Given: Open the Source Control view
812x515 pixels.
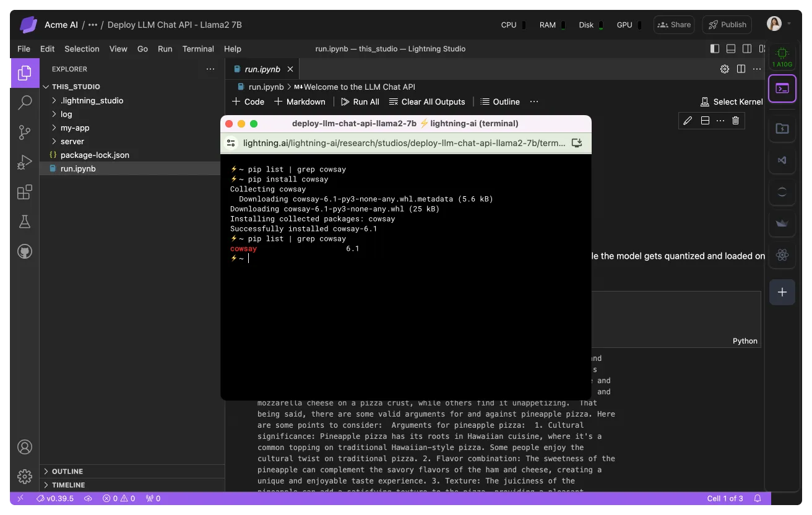Looking at the screenshot, I should (25, 132).
